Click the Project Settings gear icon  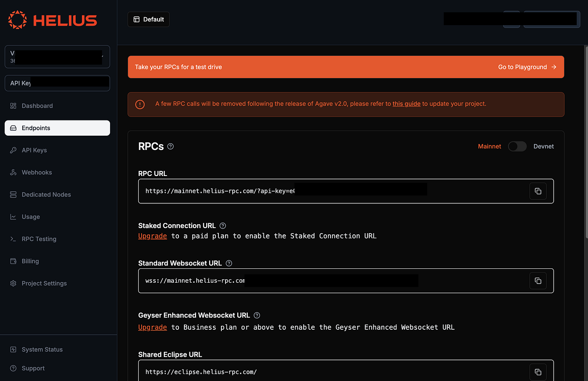(13, 284)
